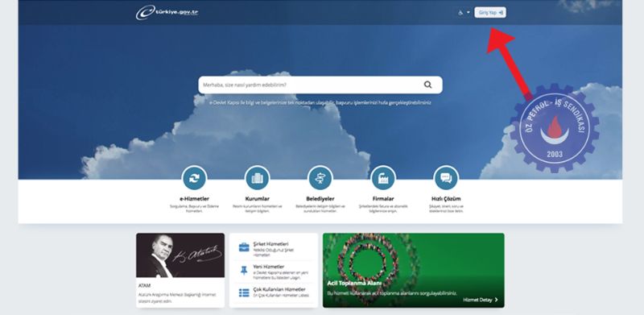Click the Atatürk portrait thumbnail
This screenshot has width=644, height=315.
180,255
